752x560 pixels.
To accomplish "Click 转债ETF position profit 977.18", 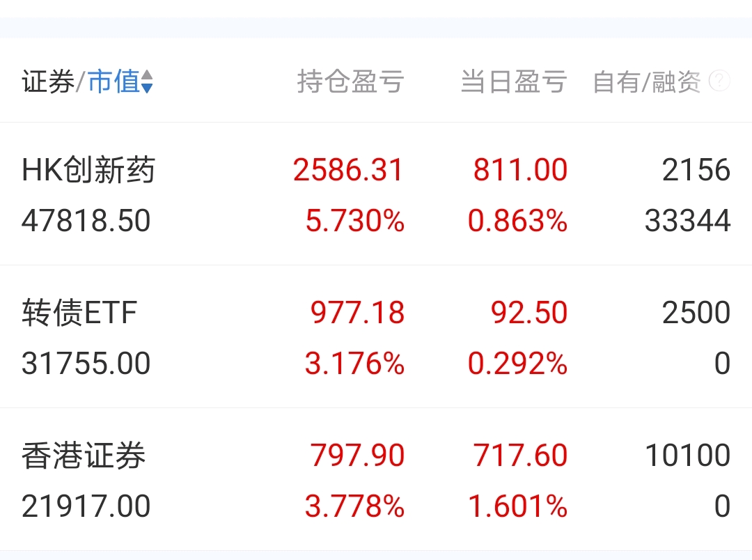I will click(x=357, y=313).
